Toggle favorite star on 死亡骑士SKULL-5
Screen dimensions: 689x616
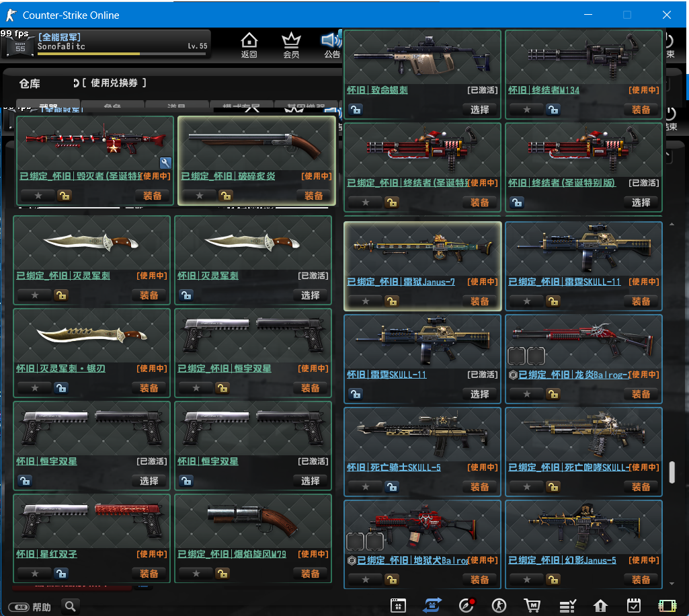pyautogui.click(x=366, y=487)
